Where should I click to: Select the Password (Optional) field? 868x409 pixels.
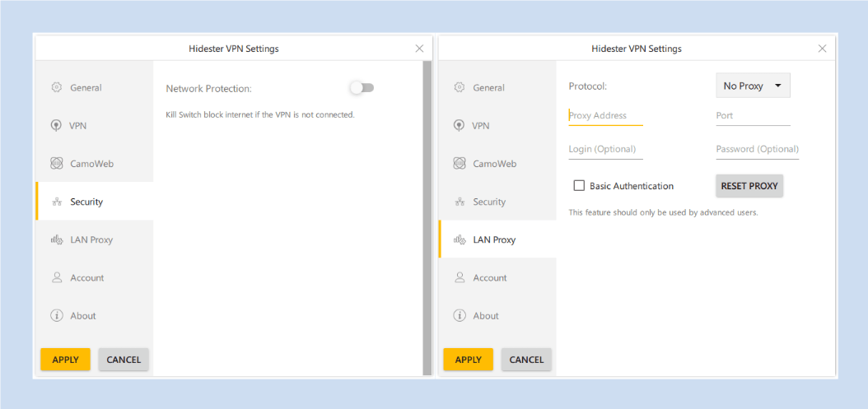757,150
